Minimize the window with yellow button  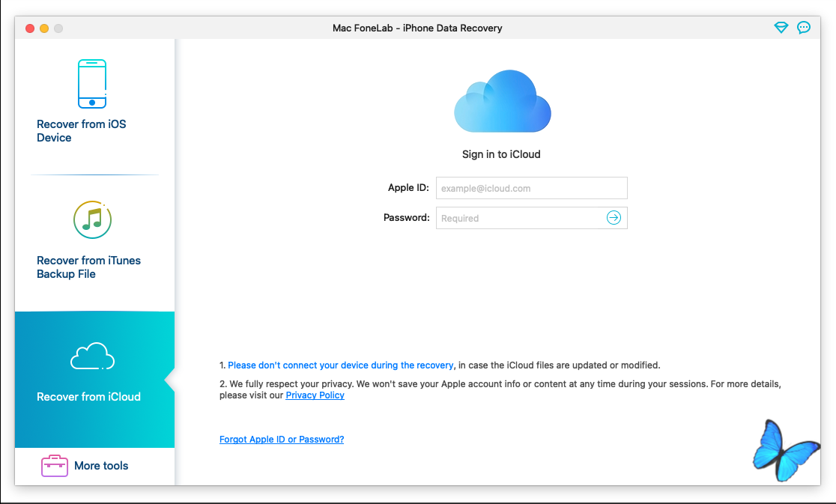tap(44, 28)
